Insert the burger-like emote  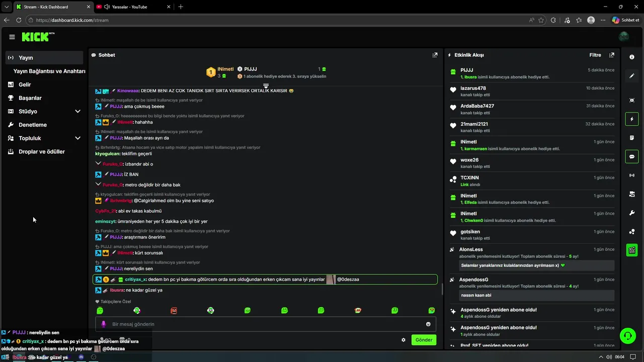tap(358, 311)
